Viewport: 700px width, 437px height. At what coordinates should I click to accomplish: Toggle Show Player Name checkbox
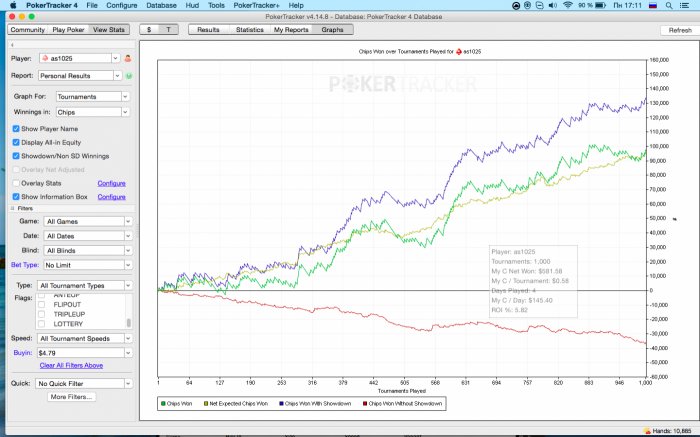pos(16,129)
